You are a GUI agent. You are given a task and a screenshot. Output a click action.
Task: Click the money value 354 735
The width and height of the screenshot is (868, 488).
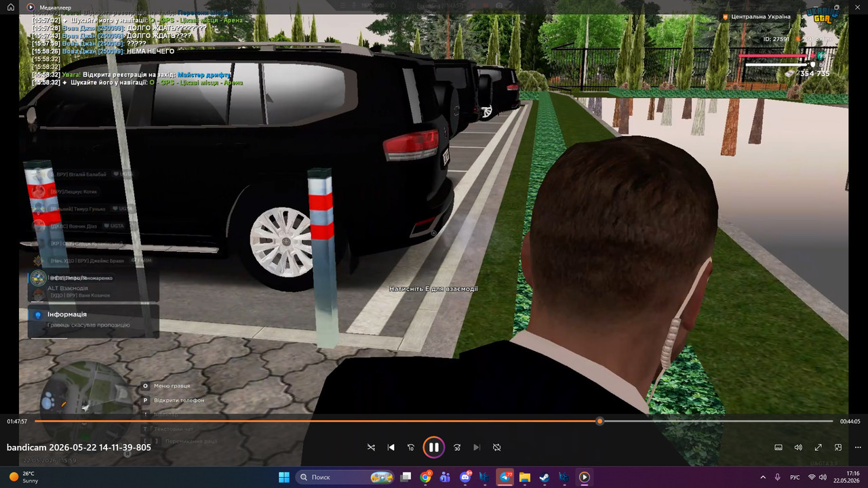point(814,73)
